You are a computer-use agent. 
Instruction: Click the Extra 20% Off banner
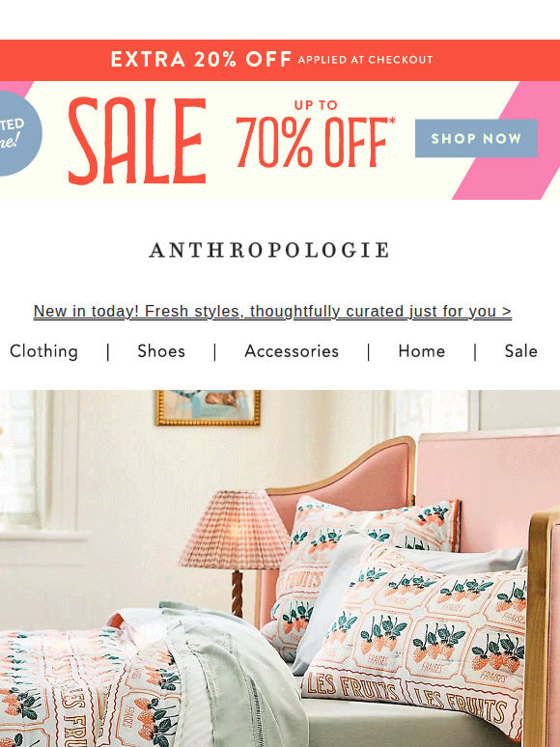(x=280, y=60)
